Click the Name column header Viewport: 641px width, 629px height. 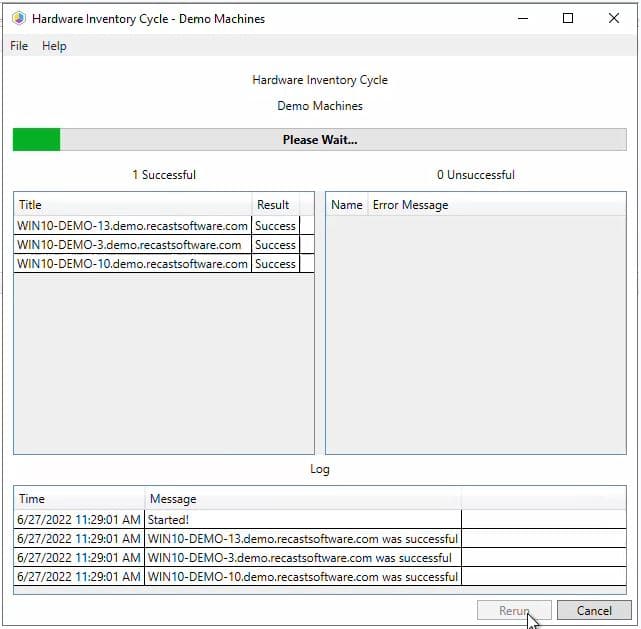click(346, 205)
